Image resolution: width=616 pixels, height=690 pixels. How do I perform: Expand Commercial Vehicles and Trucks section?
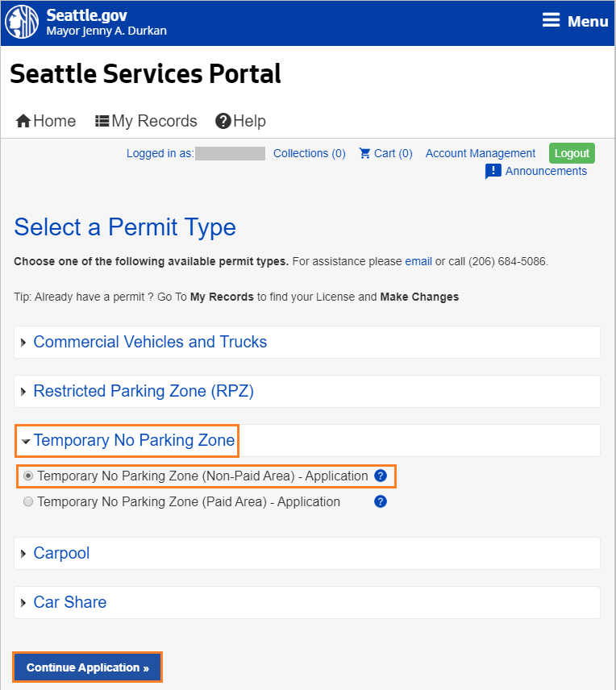(150, 342)
